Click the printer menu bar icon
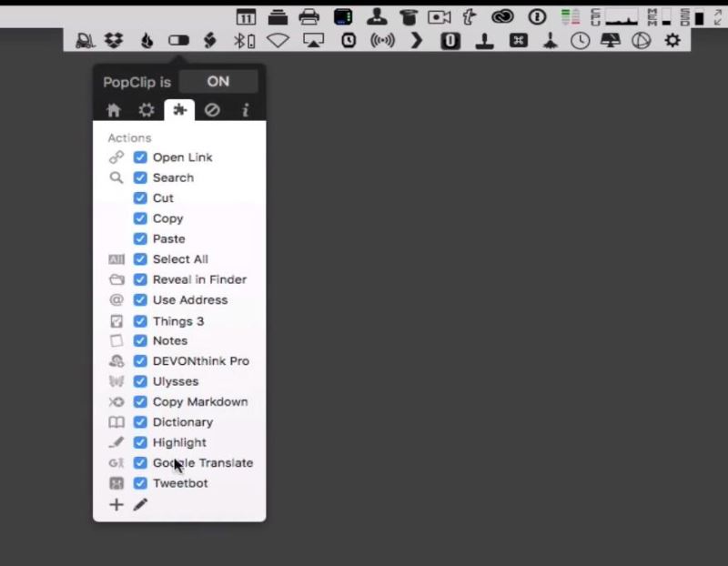Screen dimensions: 728x566 [x=309, y=17]
